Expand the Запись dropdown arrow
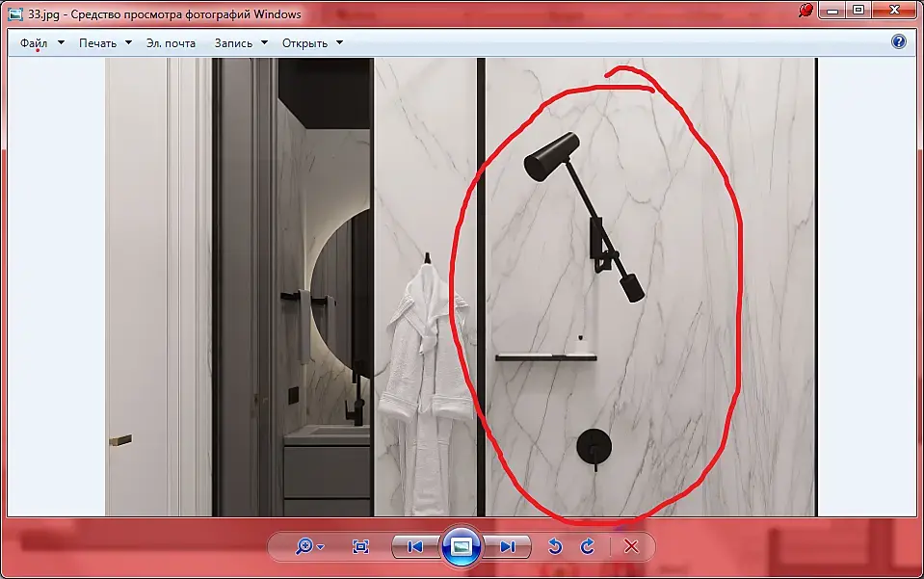This screenshot has width=924, height=579. point(264,42)
